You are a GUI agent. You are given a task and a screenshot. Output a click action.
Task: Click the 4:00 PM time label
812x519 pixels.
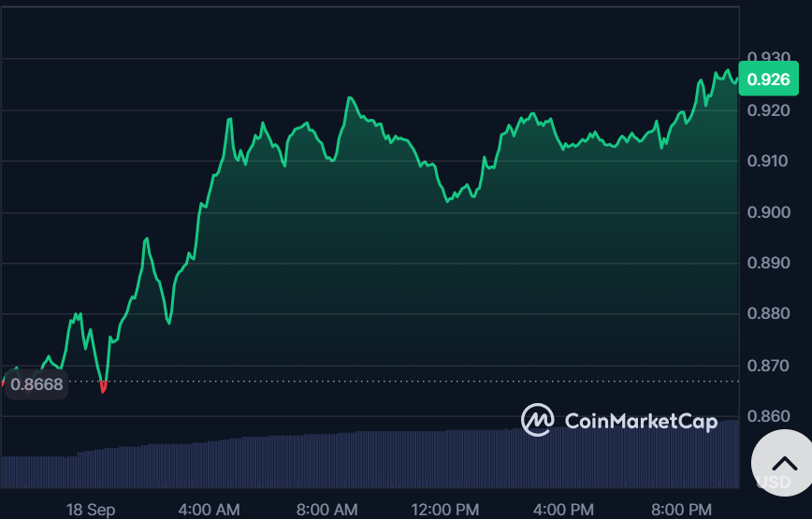[x=563, y=510]
